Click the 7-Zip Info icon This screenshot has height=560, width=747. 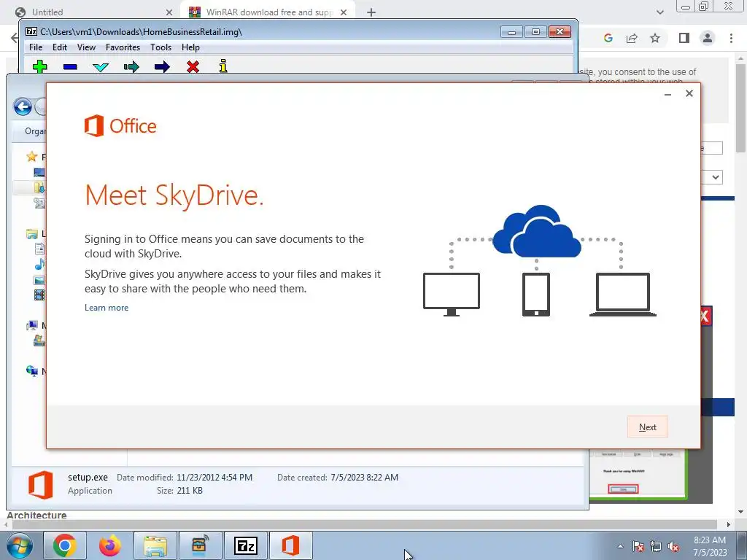[x=223, y=66]
